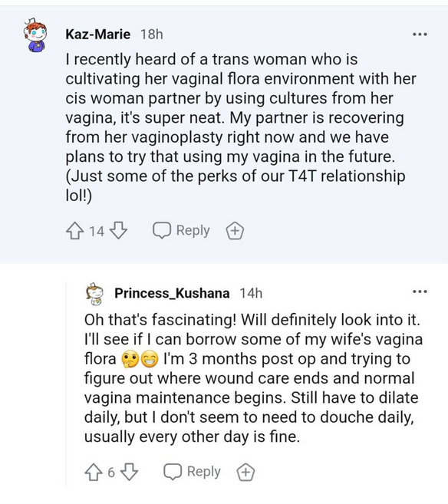Give award to Princess_Kushana's reply

click(x=245, y=473)
